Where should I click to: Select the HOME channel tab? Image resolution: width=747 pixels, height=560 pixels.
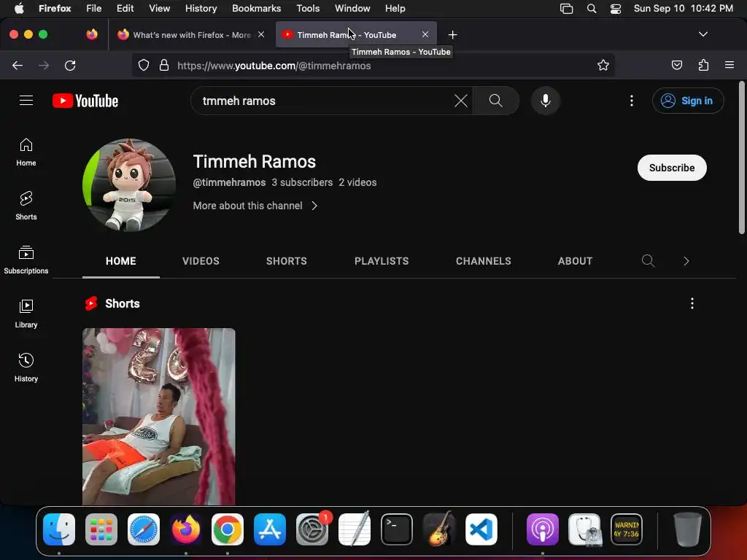pos(120,261)
